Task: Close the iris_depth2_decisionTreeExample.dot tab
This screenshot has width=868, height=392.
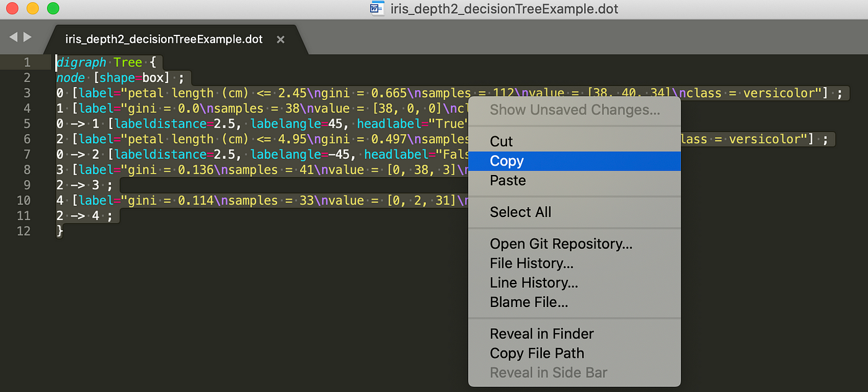Action: tap(280, 39)
